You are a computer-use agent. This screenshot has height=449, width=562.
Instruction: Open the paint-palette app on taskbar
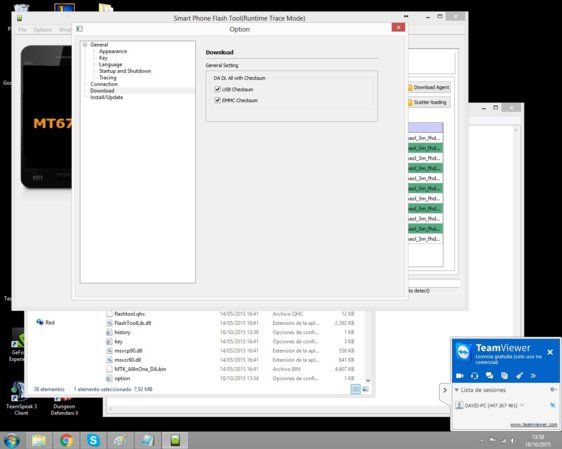point(120,440)
